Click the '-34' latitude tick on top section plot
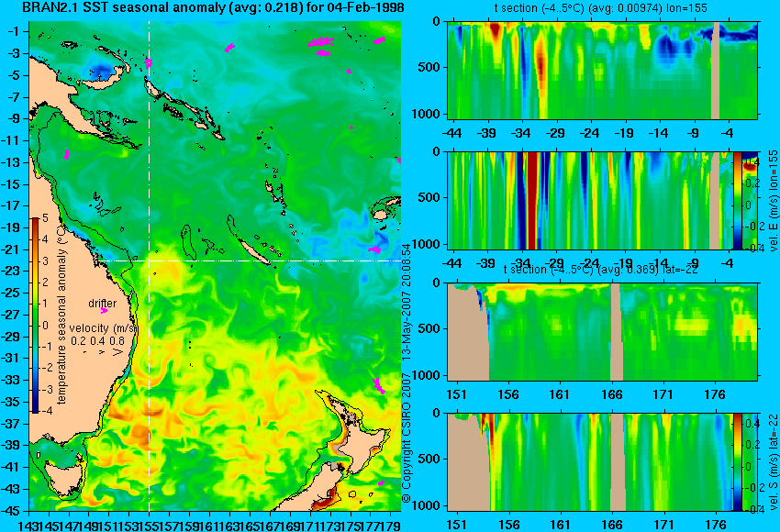The height and width of the screenshot is (532, 780). [x=520, y=133]
